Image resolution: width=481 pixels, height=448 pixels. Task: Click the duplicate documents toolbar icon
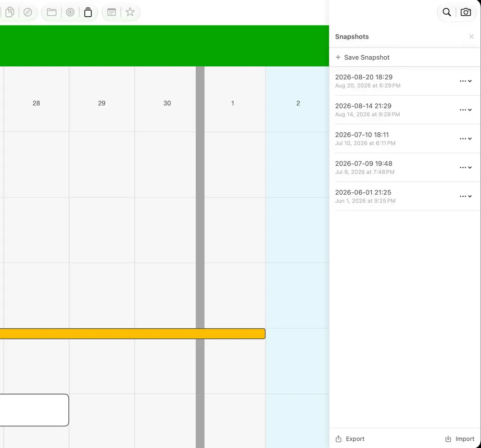(10, 12)
